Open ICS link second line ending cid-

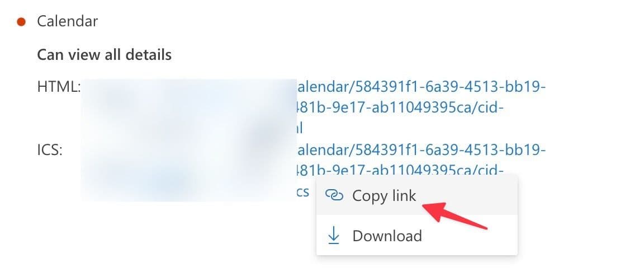point(400,169)
